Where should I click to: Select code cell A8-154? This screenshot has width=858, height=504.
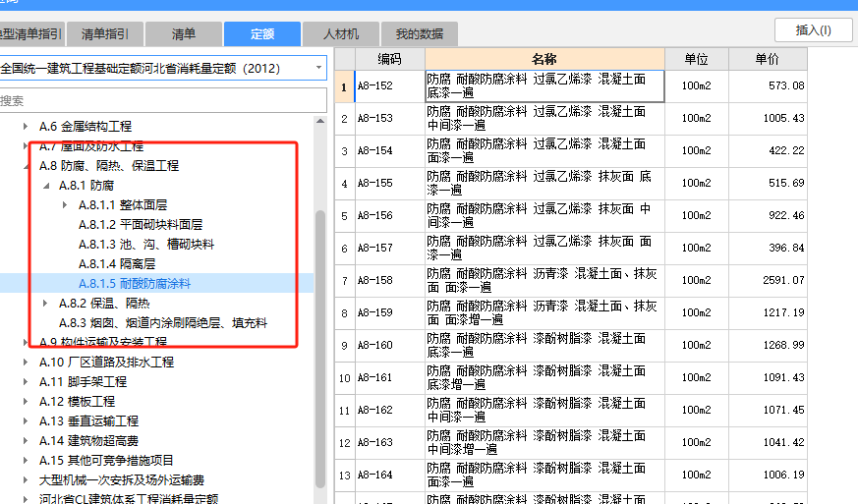[x=390, y=150]
